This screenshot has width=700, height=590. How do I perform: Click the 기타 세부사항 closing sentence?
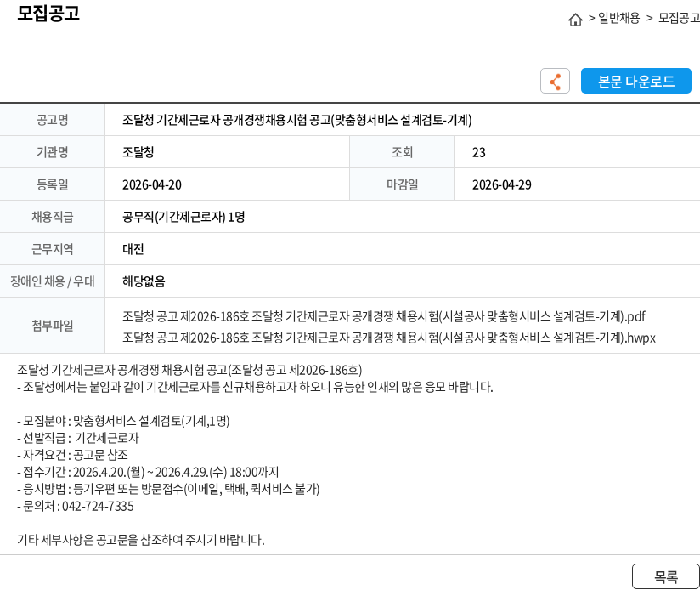pyautogui.click(x=141, y=540)
